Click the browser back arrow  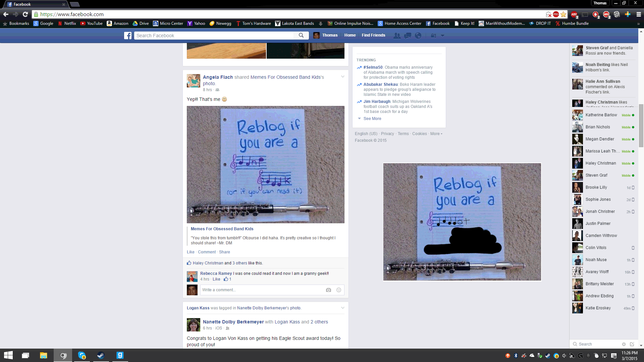pos(6,14)
